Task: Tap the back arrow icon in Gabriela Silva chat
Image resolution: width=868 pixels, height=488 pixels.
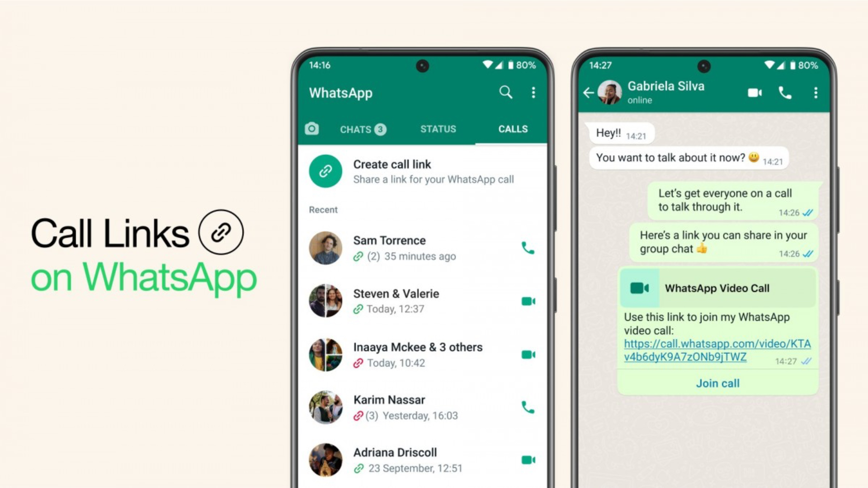Action: pyautogui.click(x=589, y=92)
